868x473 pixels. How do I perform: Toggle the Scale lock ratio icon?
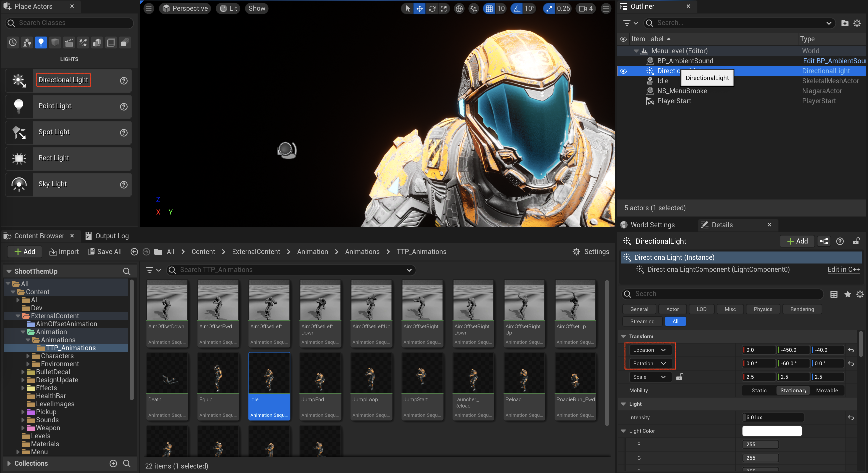click(679, 377)
